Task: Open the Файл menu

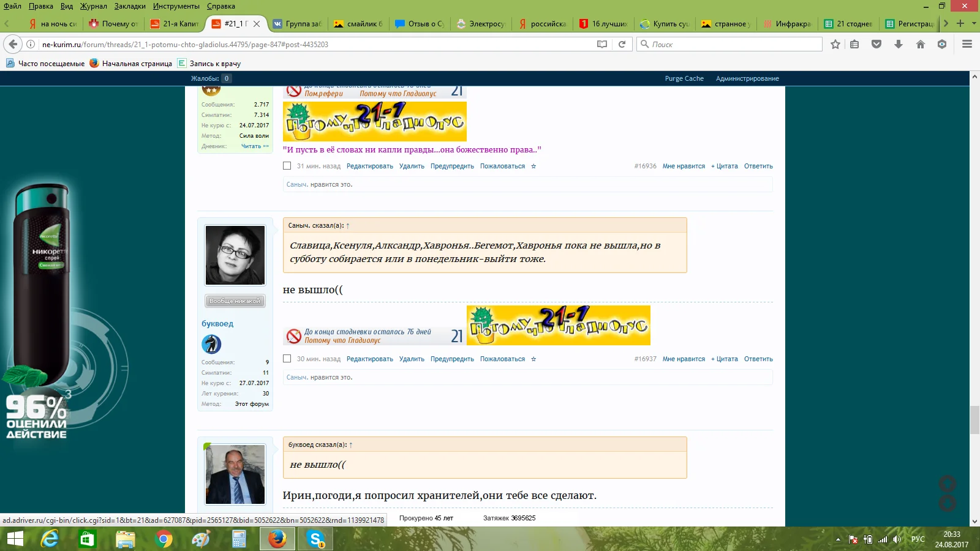Action: 12,6
